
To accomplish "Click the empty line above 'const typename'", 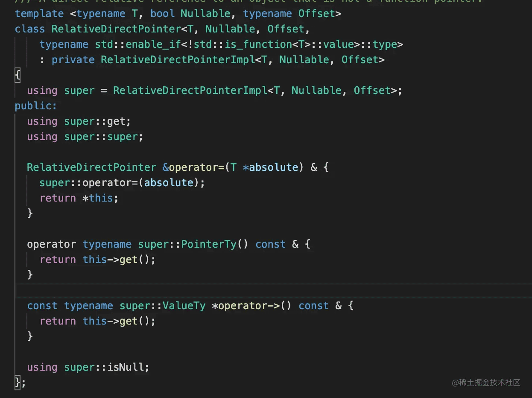I will tap(171, 290).
